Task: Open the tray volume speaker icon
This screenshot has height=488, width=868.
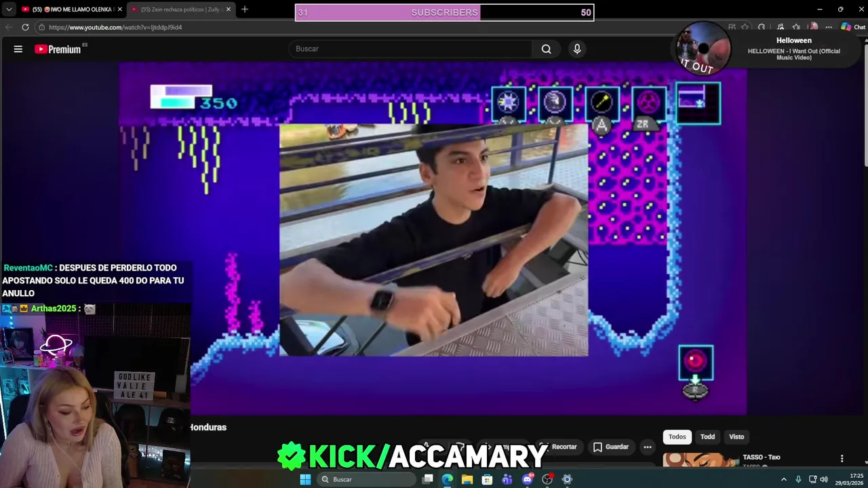Action: [824, 480]
